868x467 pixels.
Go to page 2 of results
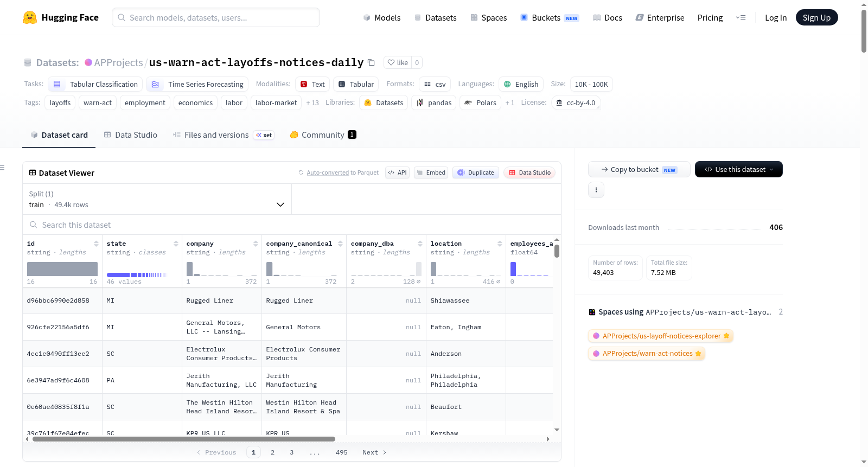point(272,452)
